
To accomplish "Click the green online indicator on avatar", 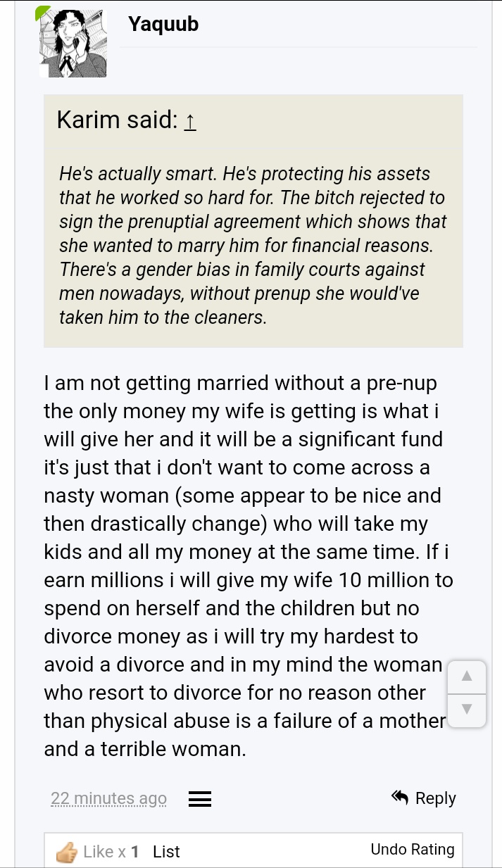I will point(43,11).
